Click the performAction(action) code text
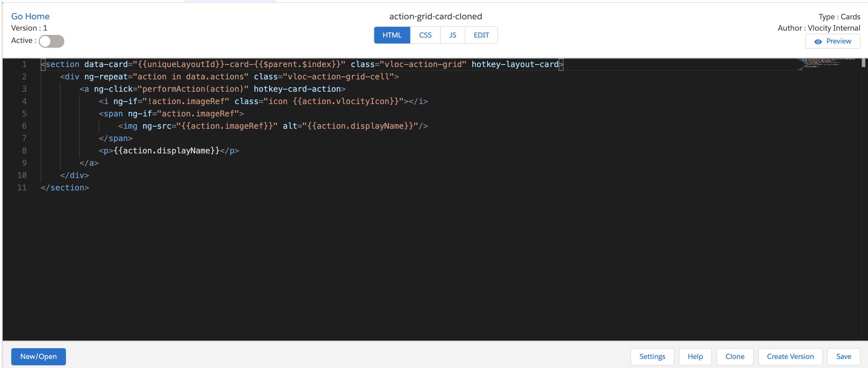Image resolution: width=868 pixels, height=368 pixels. 193,89
